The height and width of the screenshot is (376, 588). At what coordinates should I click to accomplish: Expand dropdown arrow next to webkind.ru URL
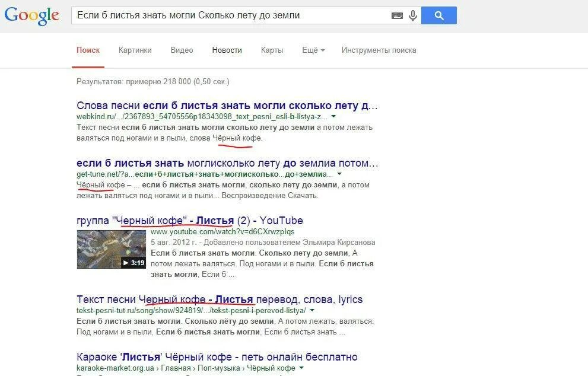click(333, 117)
